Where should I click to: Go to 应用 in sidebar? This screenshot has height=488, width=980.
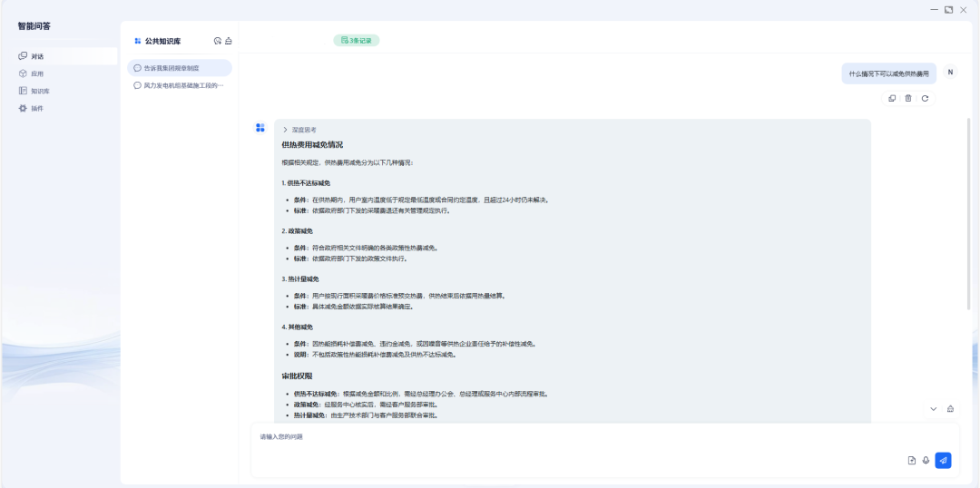point(37,73)
